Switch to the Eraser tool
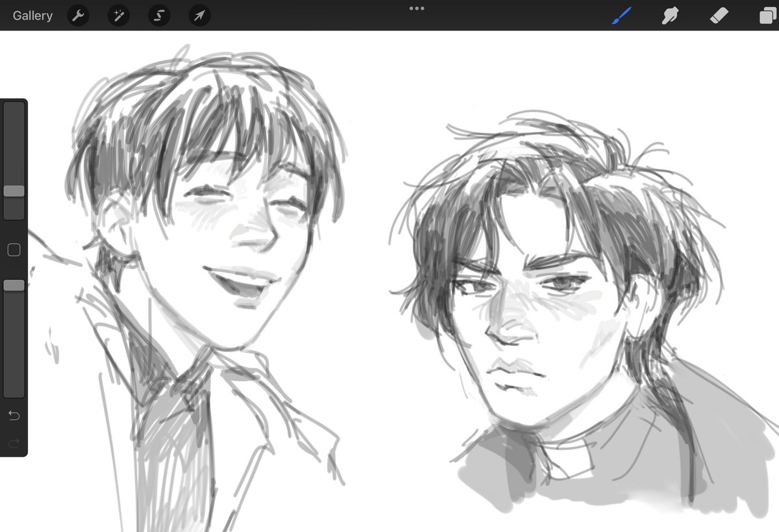 [x=718, y=15]
